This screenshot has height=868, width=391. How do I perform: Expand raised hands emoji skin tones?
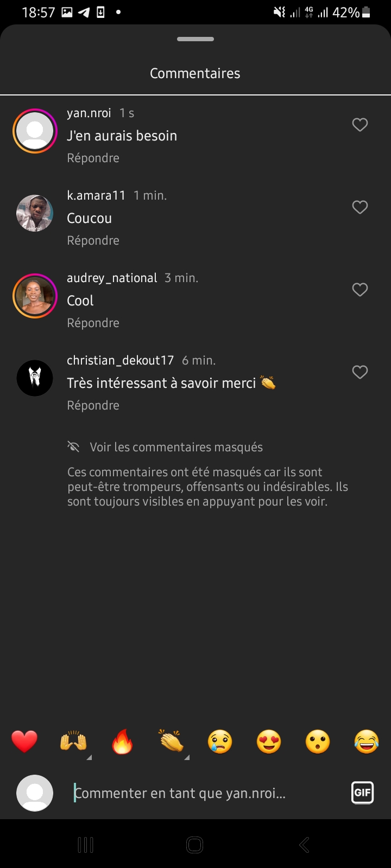[x=89, y=757]
